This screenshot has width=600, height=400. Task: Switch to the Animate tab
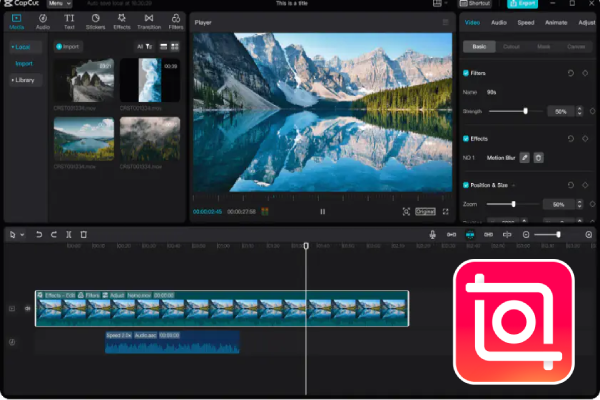(x=556, y=23)
